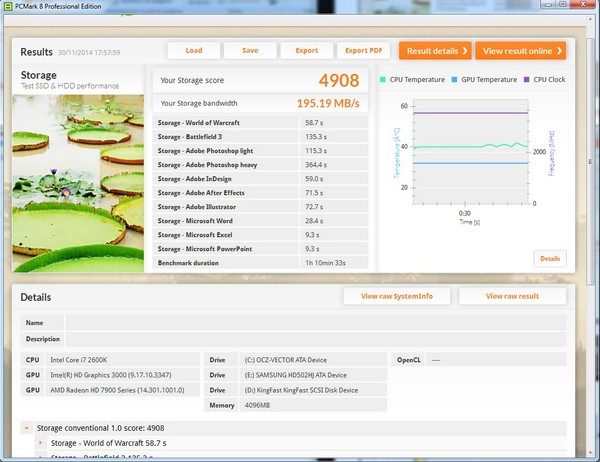Select the Storage - Microsoft Excel row
600x462 pixels.
[260, 235]
